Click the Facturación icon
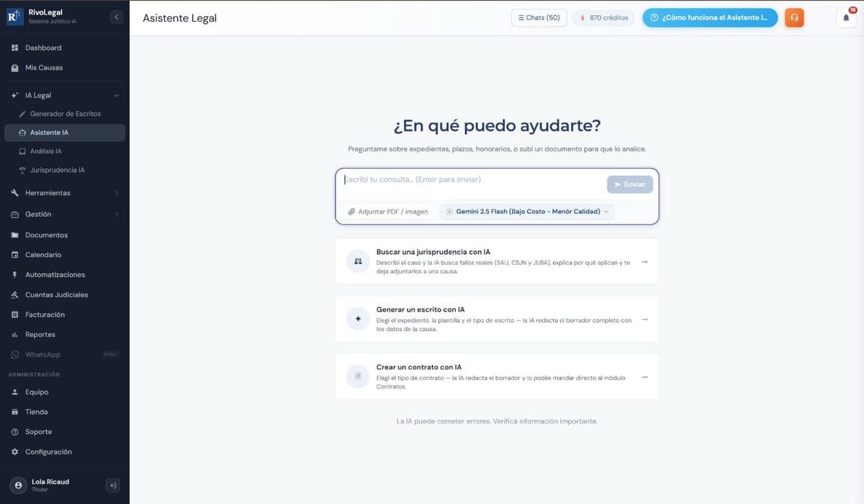864x504 pixels. tap(15, 315)
